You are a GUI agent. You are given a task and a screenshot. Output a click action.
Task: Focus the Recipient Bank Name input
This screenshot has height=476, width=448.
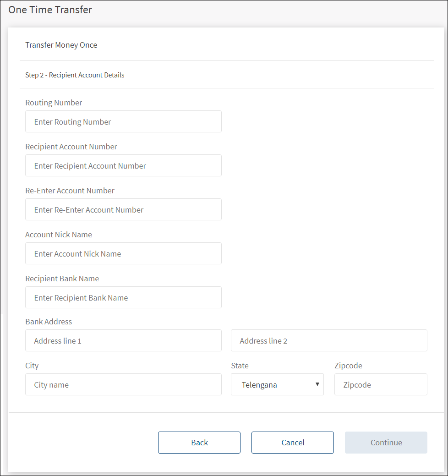[123, 297]
